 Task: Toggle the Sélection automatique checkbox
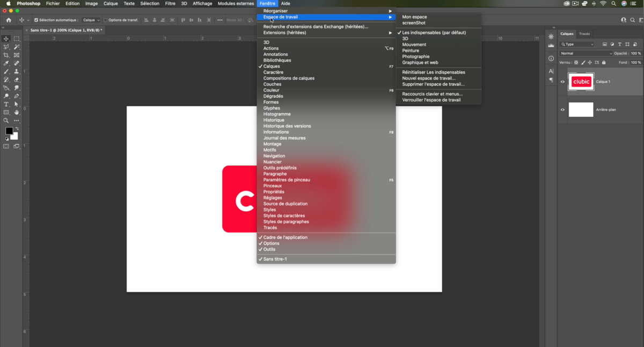click(36, 20)
